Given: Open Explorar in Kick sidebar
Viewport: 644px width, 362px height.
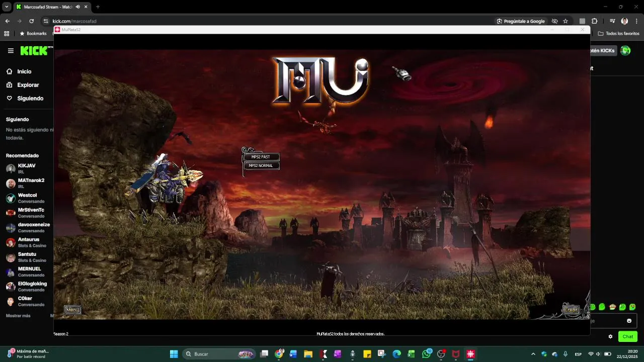Looking at the screenshot, I should pyautogui.click(x=23, y=85).
